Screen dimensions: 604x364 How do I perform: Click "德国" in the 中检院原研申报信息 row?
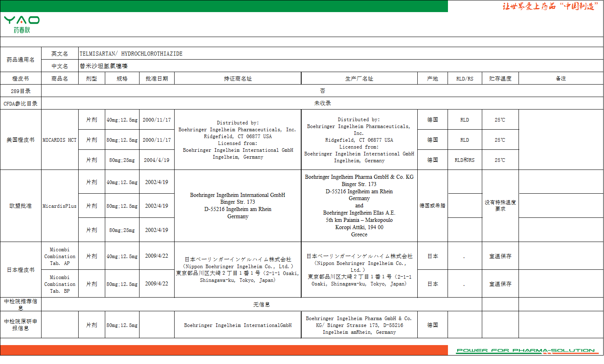pyautogui.click(x=433, y=325)
